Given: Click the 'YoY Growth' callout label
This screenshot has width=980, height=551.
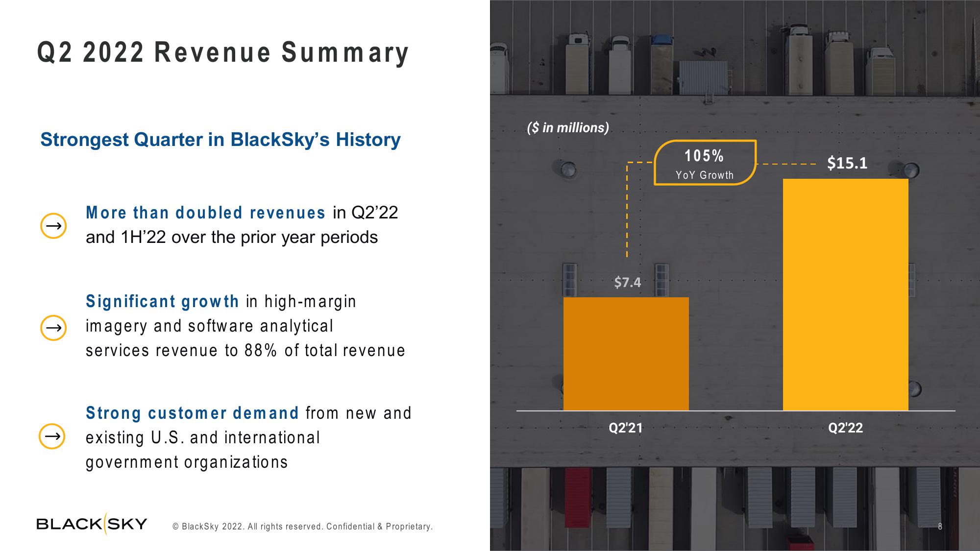Looking at the screenshot, I should point(705,175).
